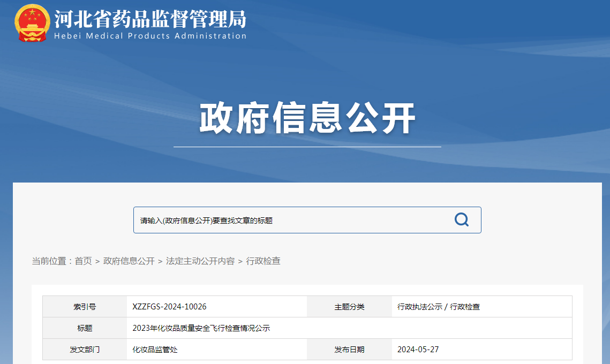The image size is (610, 364).
Task: Click department value 化妆品监管处
Action: [x=155, y=350]
